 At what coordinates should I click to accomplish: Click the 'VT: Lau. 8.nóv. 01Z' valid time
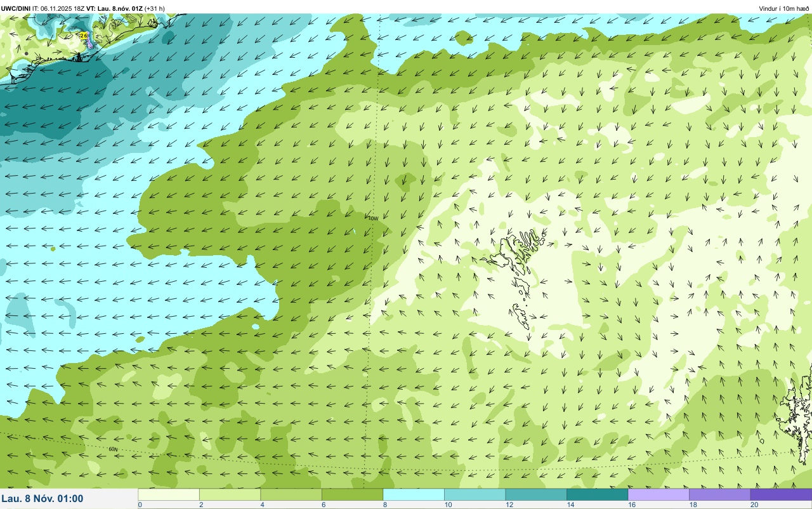click(x=114, y=8)
